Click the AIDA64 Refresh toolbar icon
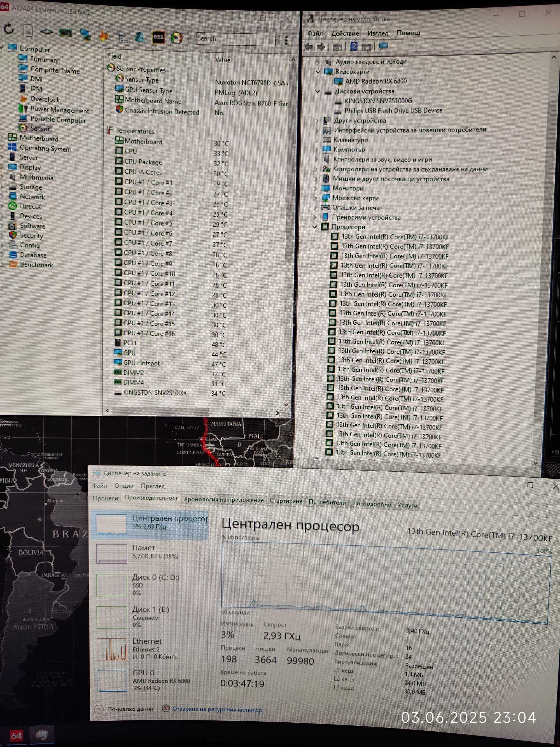This screenshot has height=747, width=560. click(x=9, y=29)
